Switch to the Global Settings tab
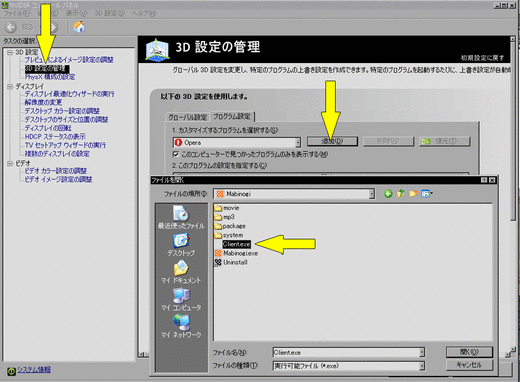This screenshot has height=382, width=520. point(188,117)
